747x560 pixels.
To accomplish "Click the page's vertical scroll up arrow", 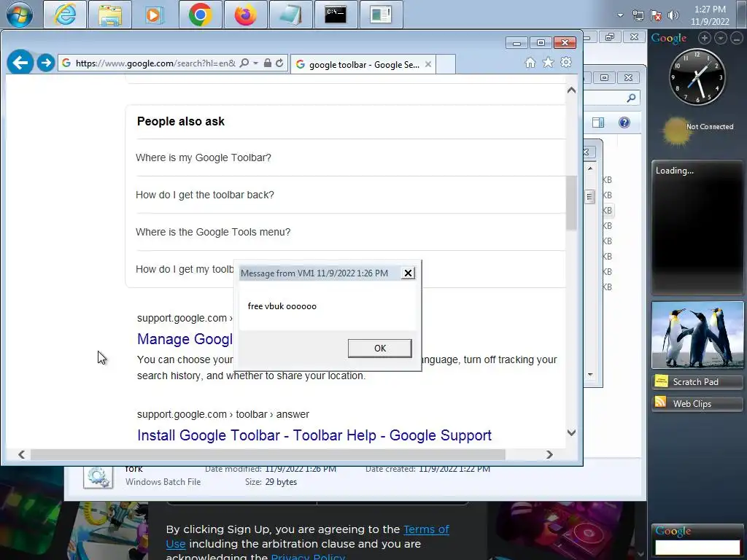I will coord(571,90).
